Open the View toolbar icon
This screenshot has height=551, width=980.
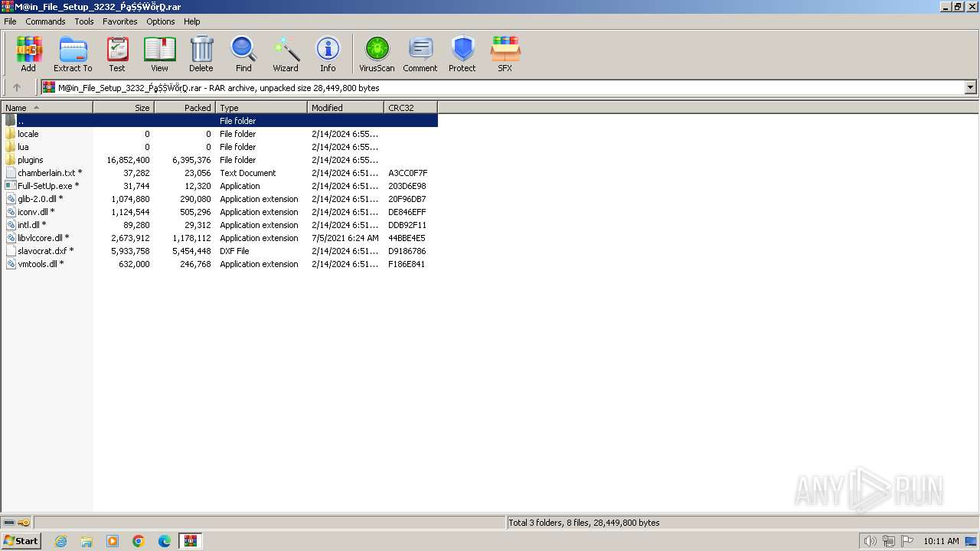[159, 54]
